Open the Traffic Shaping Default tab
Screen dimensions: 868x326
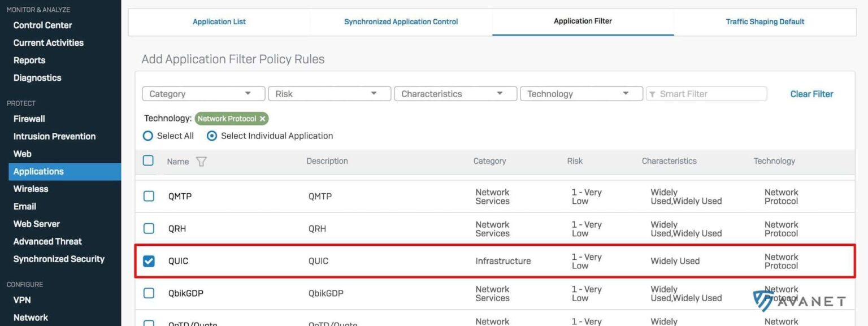click(x=765, y=21)
